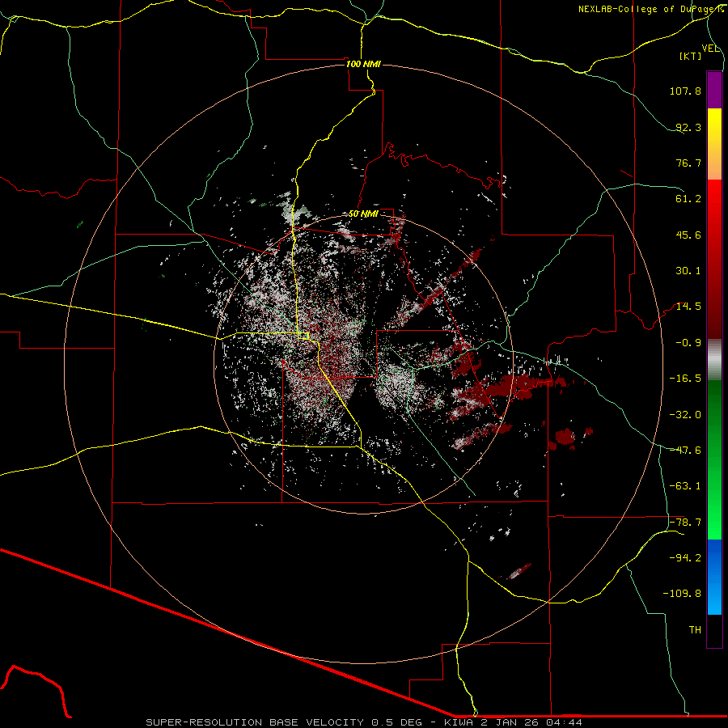Image resolution: width=728 pixels, height=728 pixels.
Task: Click the [KT] units label
Action: [x=691, y=56]
